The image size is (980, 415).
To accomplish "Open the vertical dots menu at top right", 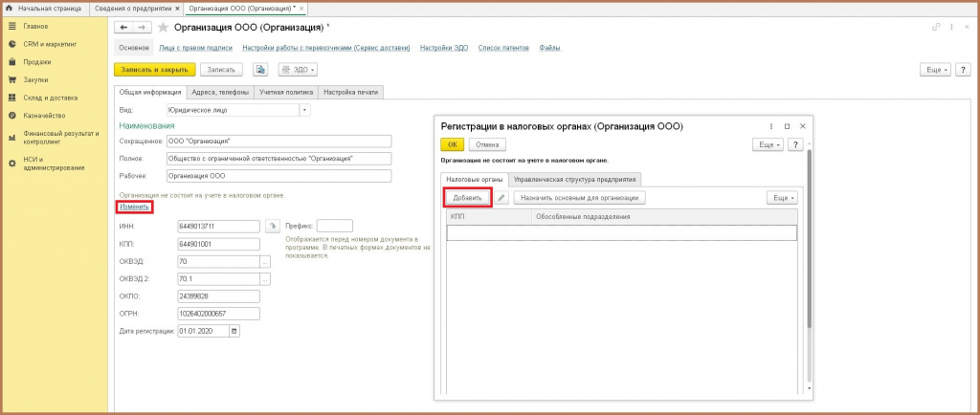I will pos(951,28).
